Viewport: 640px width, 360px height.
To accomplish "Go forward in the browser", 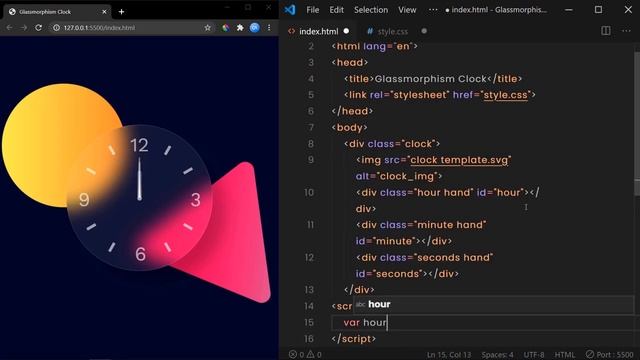I will pos(24,28).
